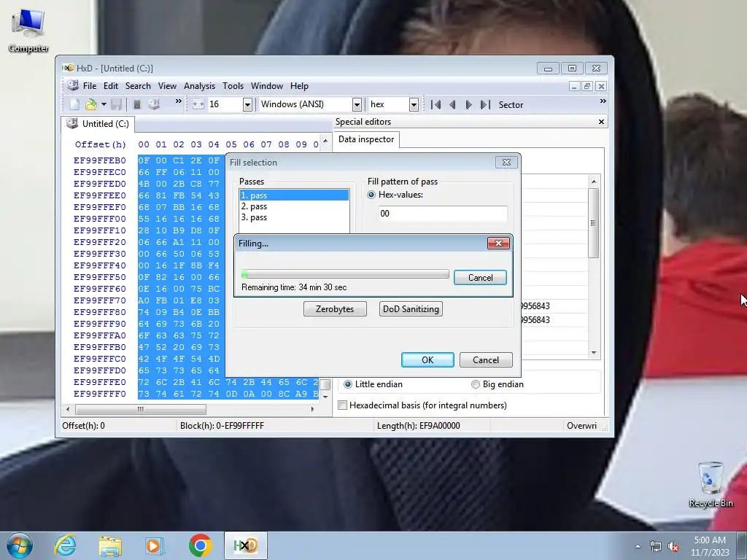Image resolution: width=747 pixels, height=560 pixels.
Task: Open the Help menu
Action: pos(299,86)
